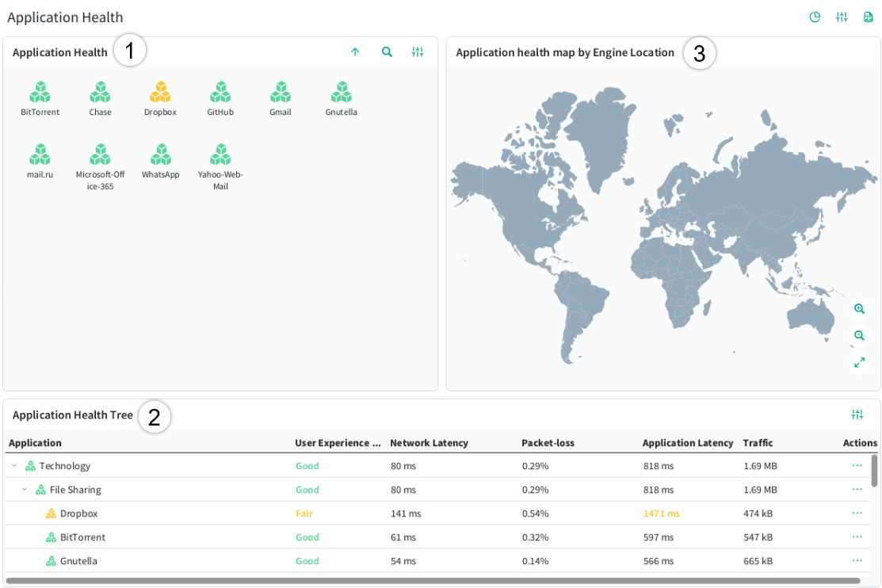This screenshot has width=882, height=588.
Task: Expand the map to fullscreen
Action: click(x=859, y=362)
